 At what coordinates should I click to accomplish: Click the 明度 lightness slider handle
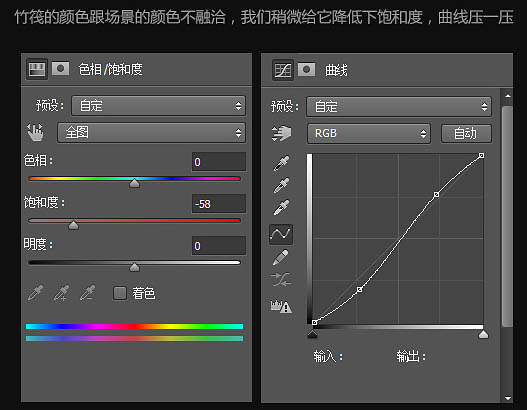[x=134, y=267]
